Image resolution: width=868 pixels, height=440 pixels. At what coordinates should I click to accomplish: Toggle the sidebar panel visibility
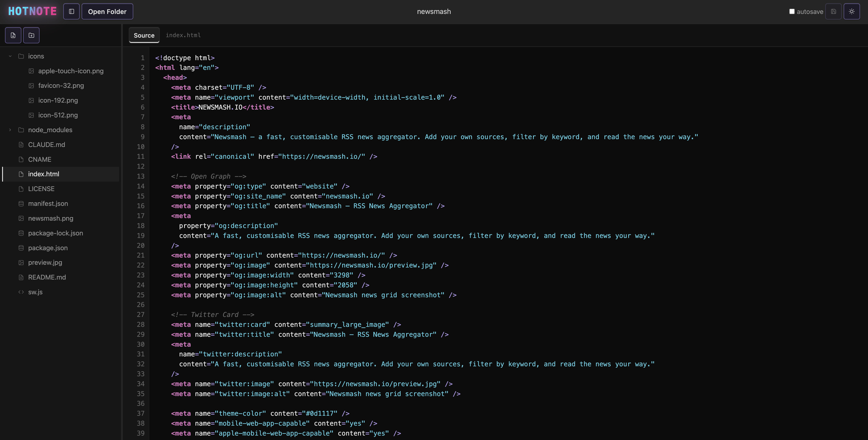[71, 11]
